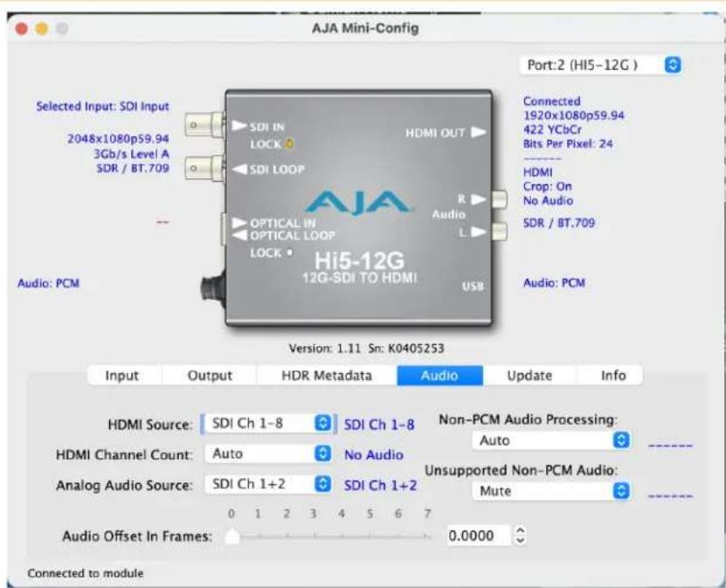The image size is (726, 588).
Task: Click the optical LOCK indicator dot
Action: pyautogui.click(x=289, y=252)
